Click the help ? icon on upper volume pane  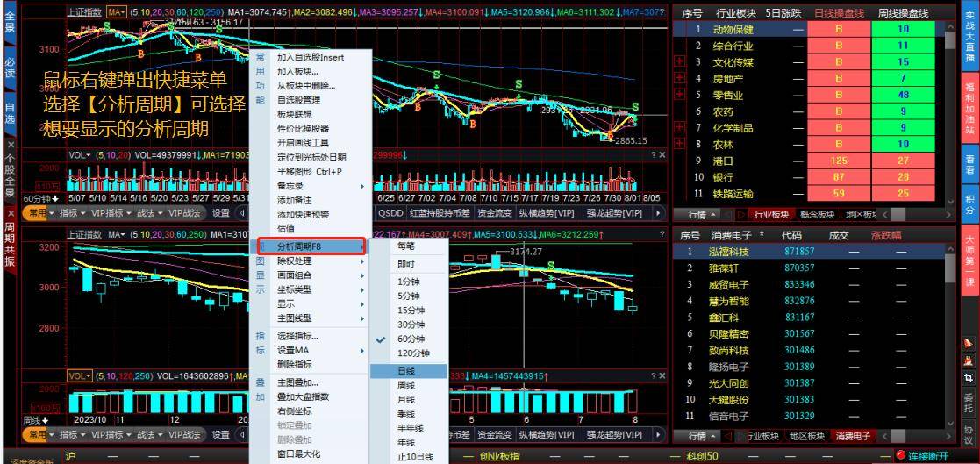coord(654,155)
